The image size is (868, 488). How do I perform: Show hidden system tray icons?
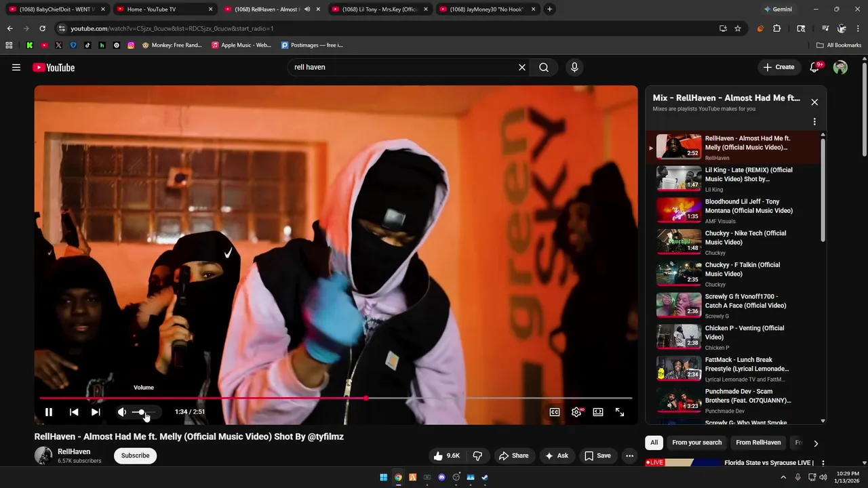[783, 477]
